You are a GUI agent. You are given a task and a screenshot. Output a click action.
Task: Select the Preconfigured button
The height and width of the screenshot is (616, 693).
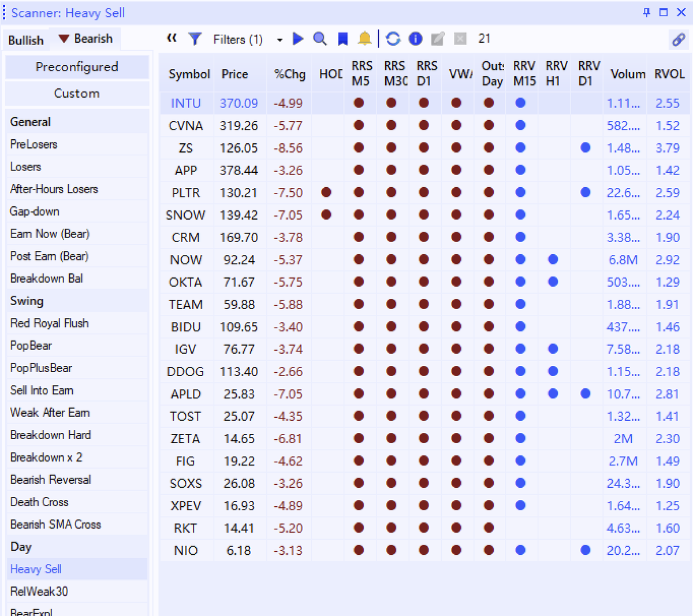click(x=77, y=67)
